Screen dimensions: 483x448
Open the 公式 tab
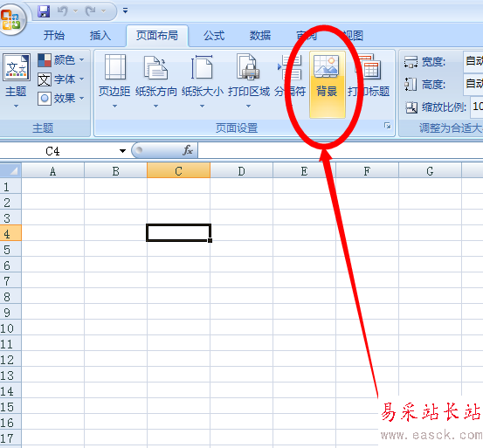click(214, 36)
